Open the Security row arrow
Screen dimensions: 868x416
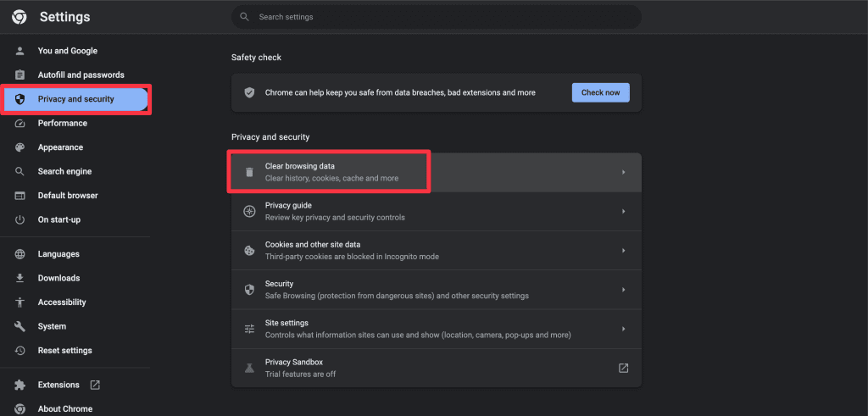tap(623, 289)
